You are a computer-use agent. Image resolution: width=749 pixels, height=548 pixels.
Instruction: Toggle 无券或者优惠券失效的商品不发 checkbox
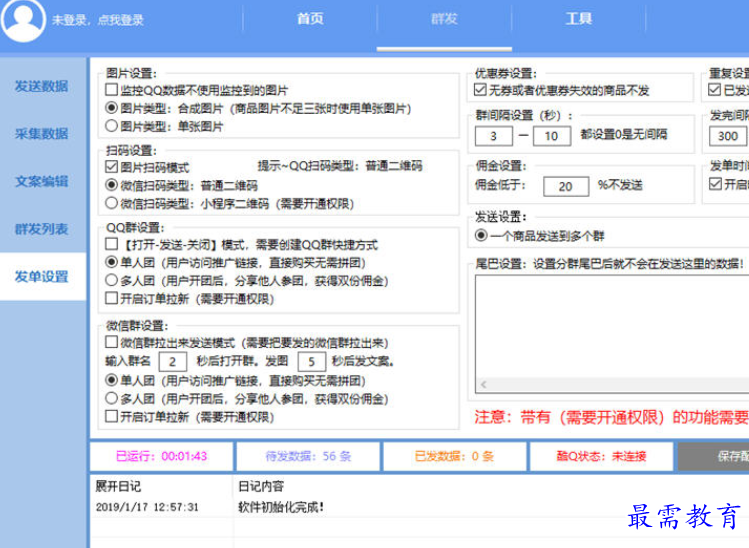(x=480, y=90)
